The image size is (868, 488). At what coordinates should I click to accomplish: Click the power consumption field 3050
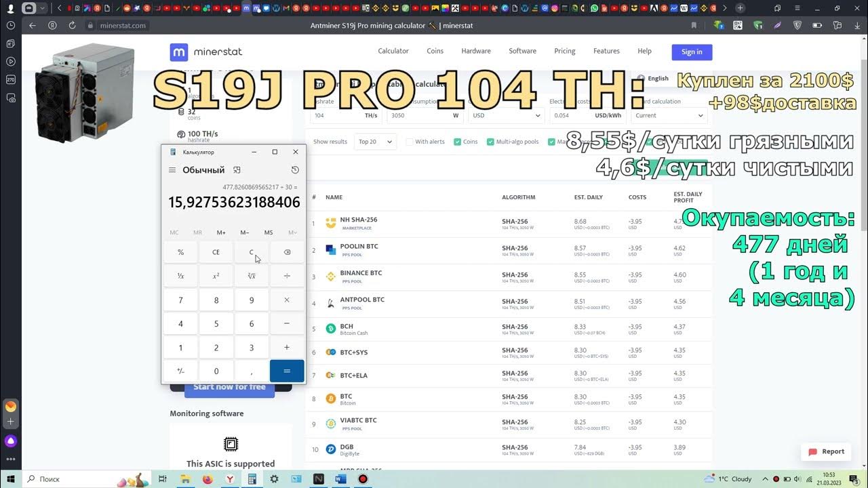[x=425, y=115]
